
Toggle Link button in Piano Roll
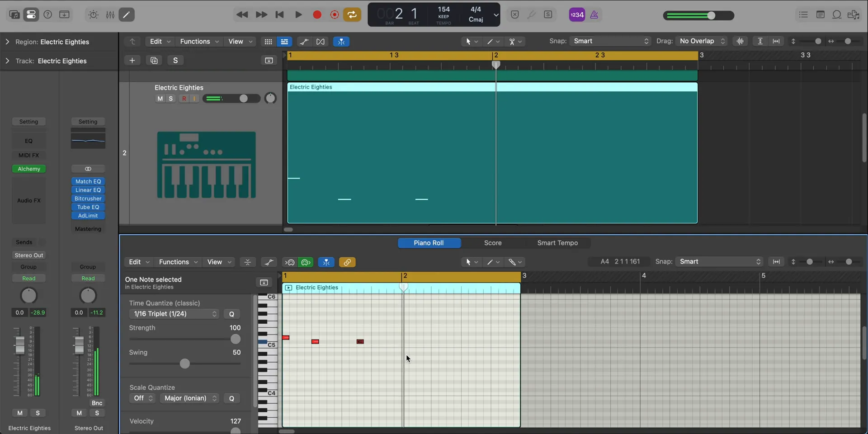point(347,262)
